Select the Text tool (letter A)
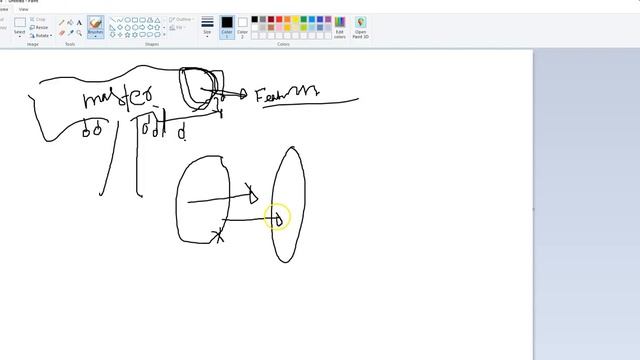This screenshot has width=640, height=360. pyautogui.click(x=79, y=22)
